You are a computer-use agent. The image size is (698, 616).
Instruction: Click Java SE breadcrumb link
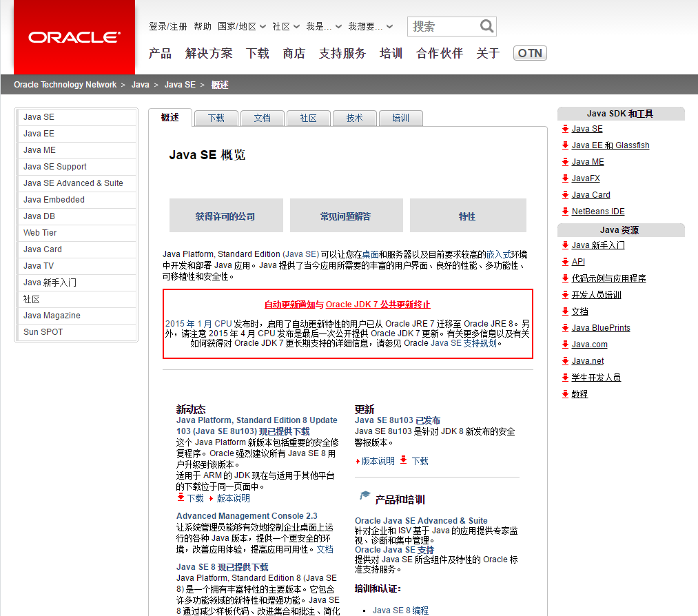[x=180, y=85]
